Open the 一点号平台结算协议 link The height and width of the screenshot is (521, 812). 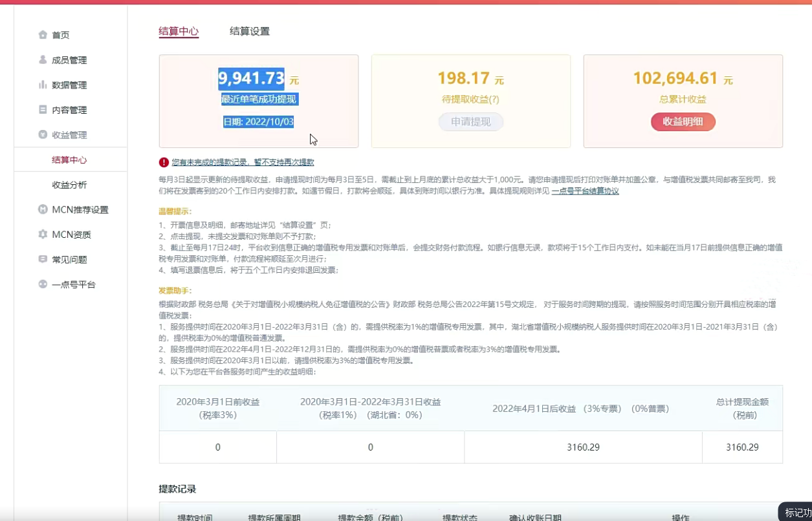tap(585, 191)
